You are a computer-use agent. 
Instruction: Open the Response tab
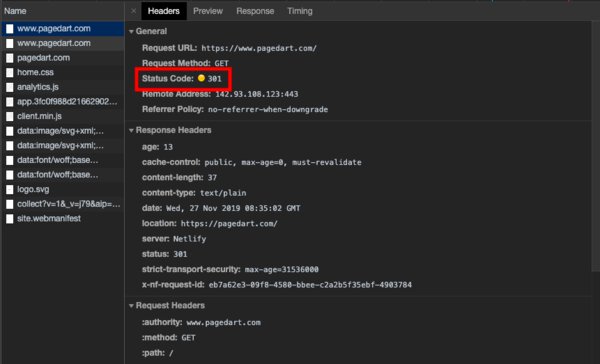(x=255, y=11)
